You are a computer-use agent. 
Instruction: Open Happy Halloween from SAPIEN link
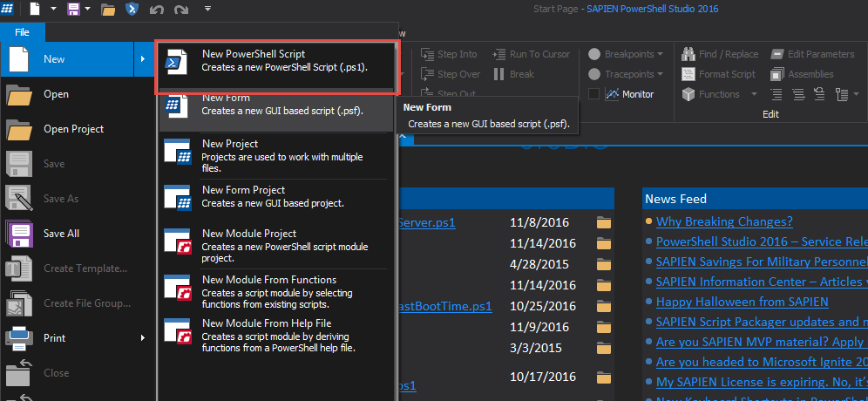pos(742,302)
